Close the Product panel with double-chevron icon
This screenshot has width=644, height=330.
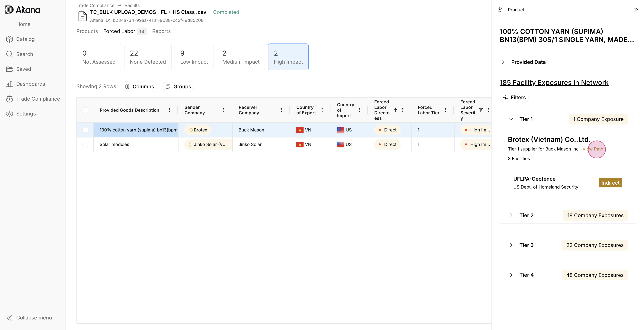click(x=636, y=10)
